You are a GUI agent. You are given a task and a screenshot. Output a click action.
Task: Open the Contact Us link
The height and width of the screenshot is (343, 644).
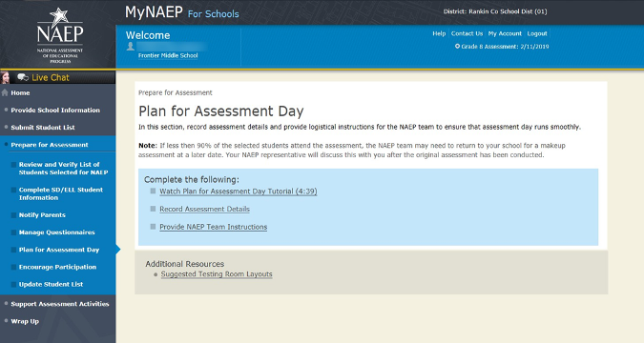click(x=467, y=33)
